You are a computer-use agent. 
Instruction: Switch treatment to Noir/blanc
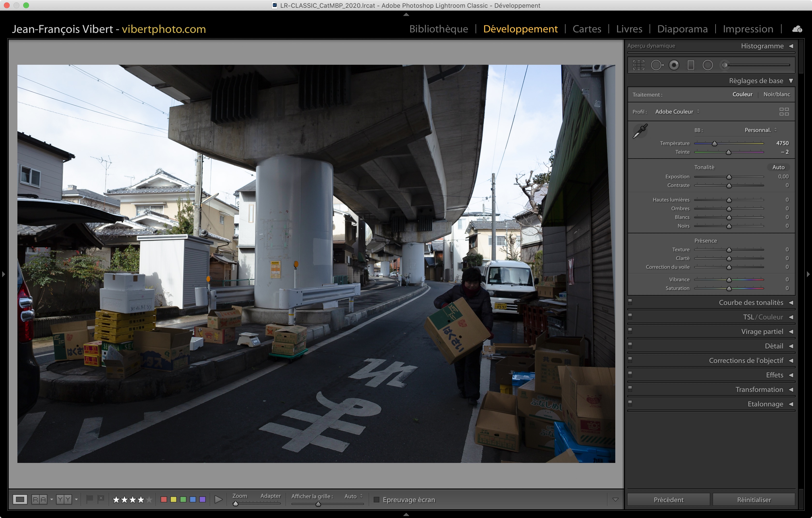pyautogui.click(x=776, y=94)
